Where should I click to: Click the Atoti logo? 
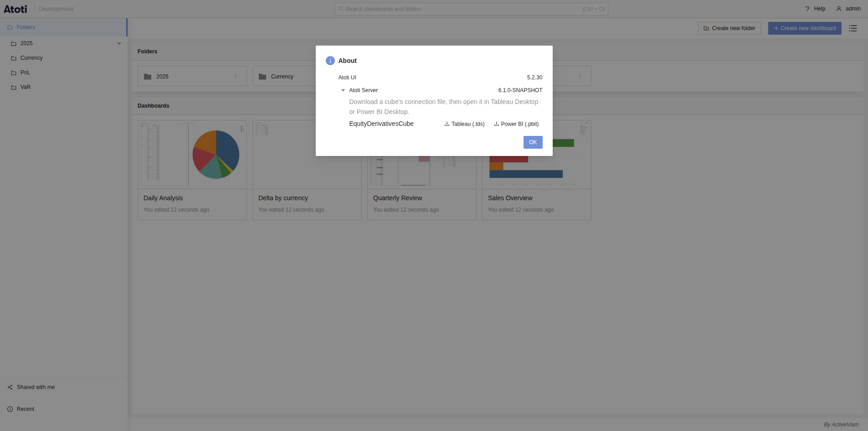pos(15,9)
